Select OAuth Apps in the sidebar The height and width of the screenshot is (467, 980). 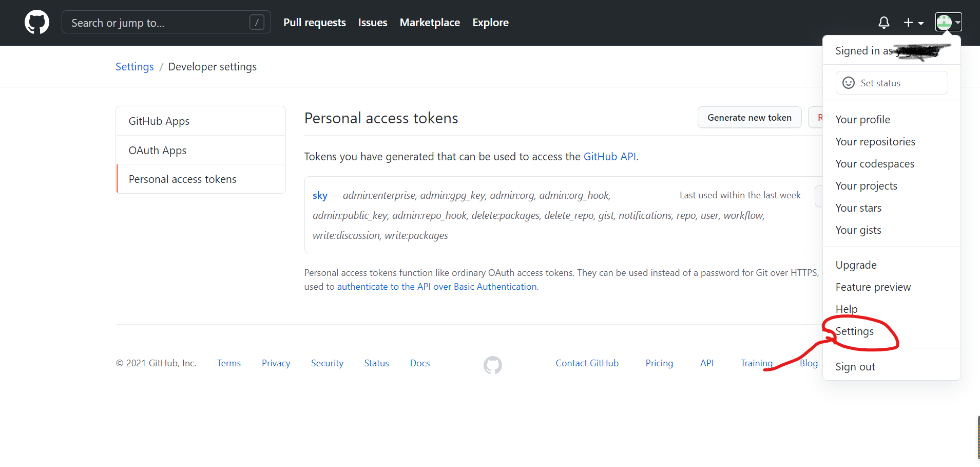pyautogui.click(x=157, y=151)
